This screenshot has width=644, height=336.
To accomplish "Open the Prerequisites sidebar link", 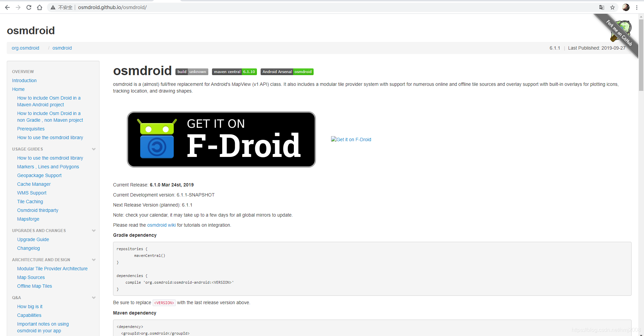I will (x=31, y=129).
